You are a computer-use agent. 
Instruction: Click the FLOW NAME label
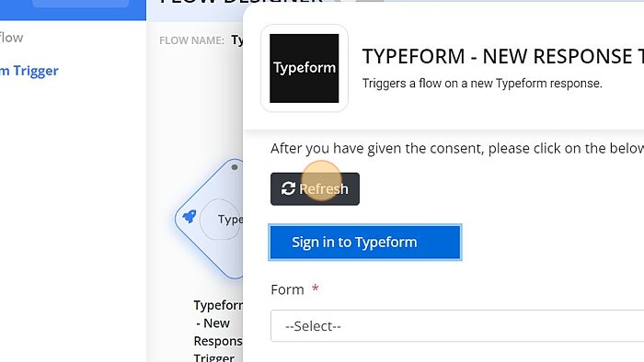pyautogui.click(x=191, y=40)
